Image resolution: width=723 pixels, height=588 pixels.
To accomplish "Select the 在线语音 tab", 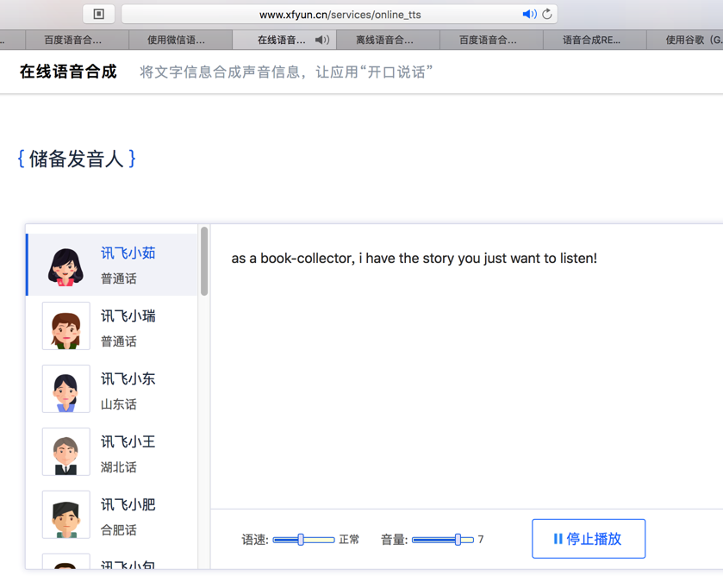I will [x=284, y=41].
